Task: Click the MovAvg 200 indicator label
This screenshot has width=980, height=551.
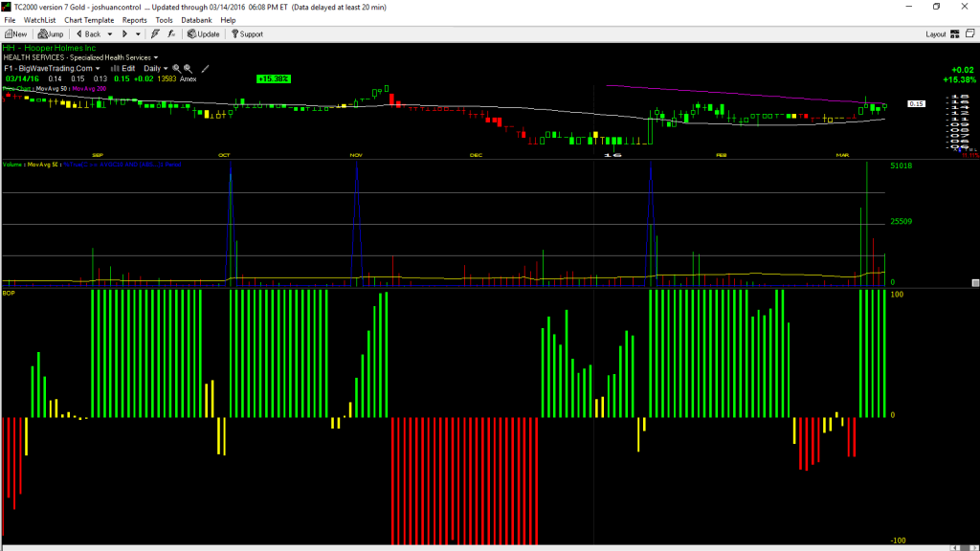Action: 89,89
